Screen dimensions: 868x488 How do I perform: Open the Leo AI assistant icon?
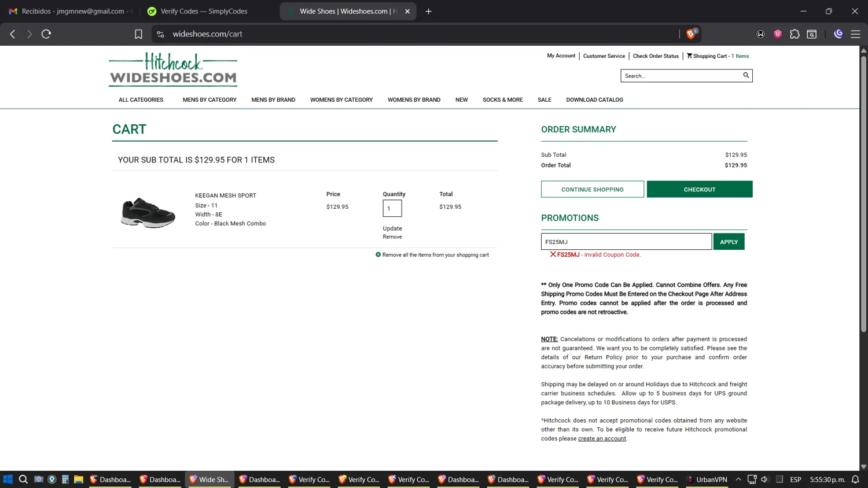tap(838, 34)
